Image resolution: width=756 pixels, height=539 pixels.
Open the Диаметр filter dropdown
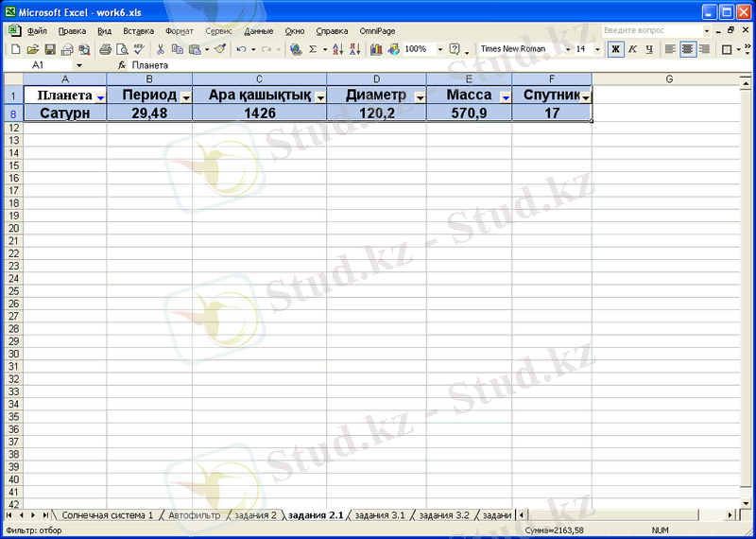pos(421,98)
